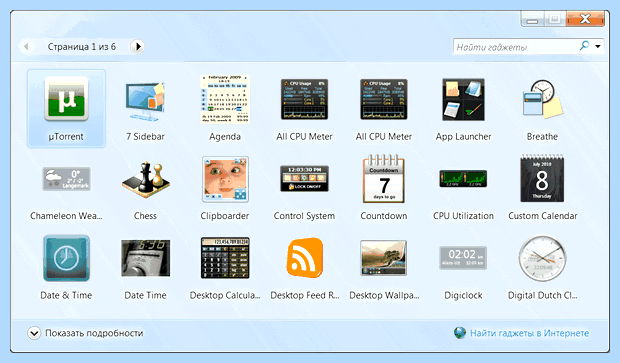Pick the Agenda calendar gadget icon
The height and width of the screenshot is (363, 620).
(x=225, y=99)
